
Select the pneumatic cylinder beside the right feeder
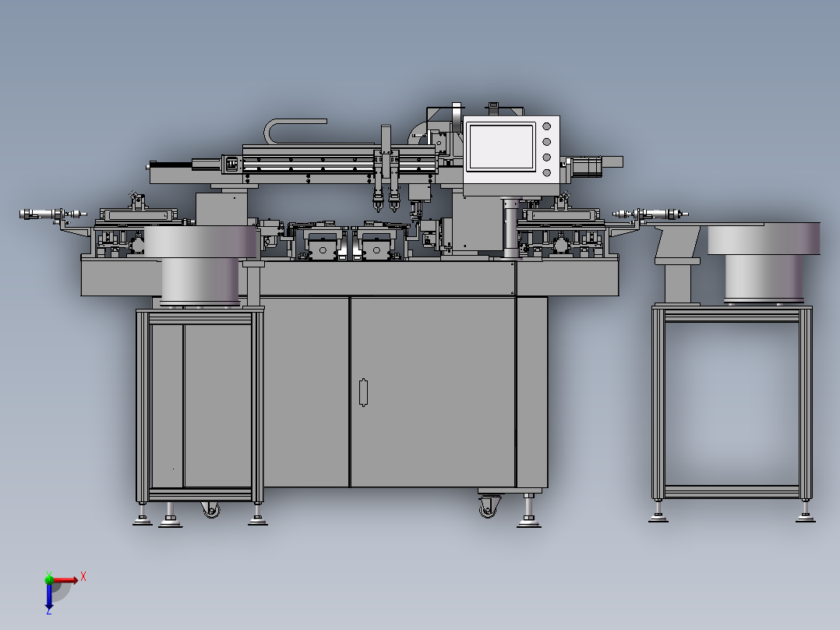[x=651, y=214]
